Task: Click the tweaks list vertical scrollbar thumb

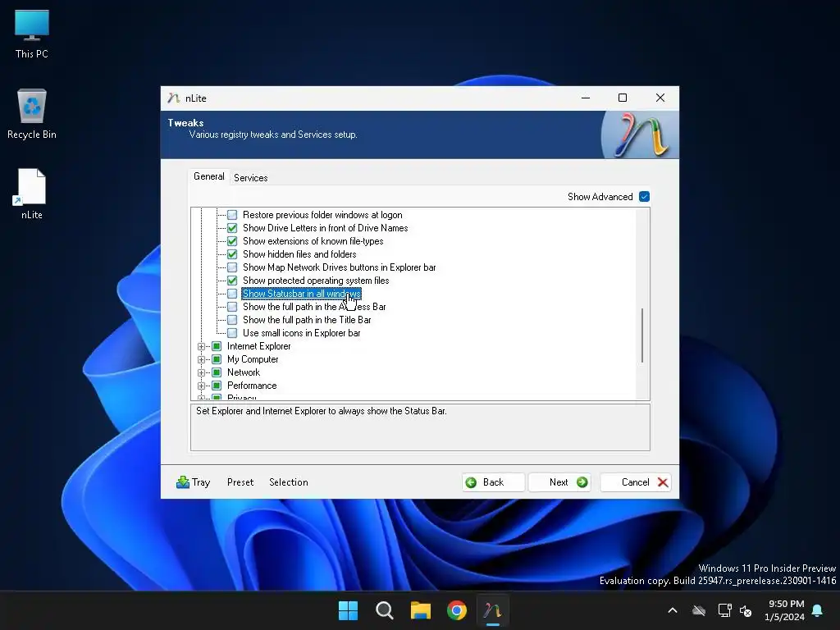Action: coord(642,336)
